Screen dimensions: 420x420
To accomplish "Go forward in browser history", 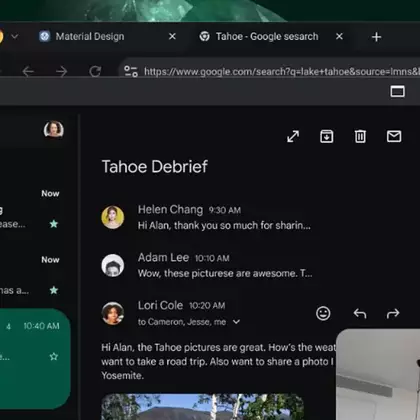I will point(62,71).
